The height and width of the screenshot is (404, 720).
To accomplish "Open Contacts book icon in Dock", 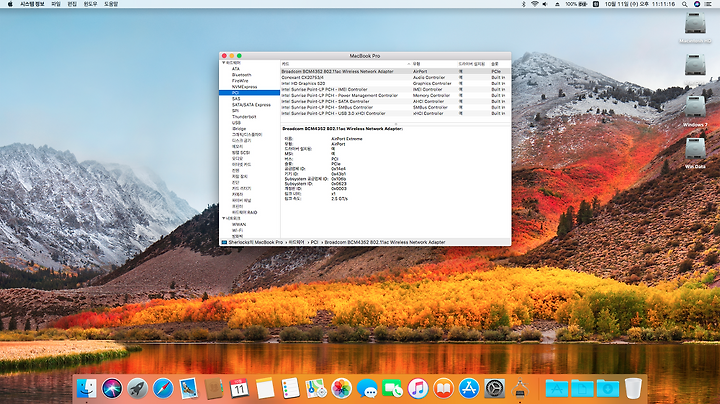I will [x=214, y=388].
